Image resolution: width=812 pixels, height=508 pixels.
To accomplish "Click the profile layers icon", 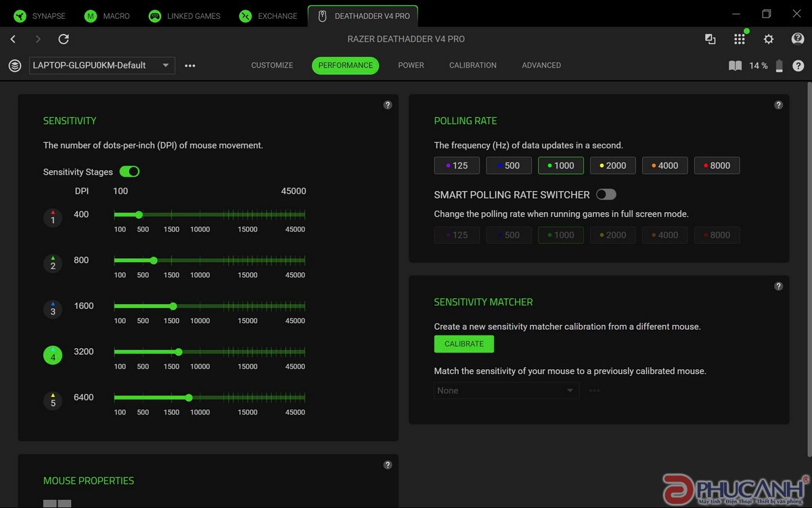I will point(15,66).
